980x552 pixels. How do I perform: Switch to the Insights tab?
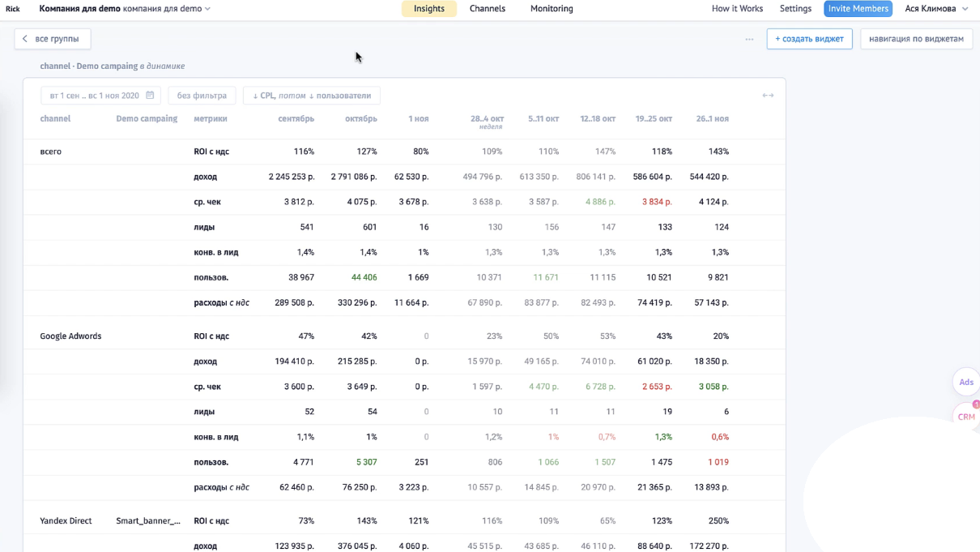(429, 9)
